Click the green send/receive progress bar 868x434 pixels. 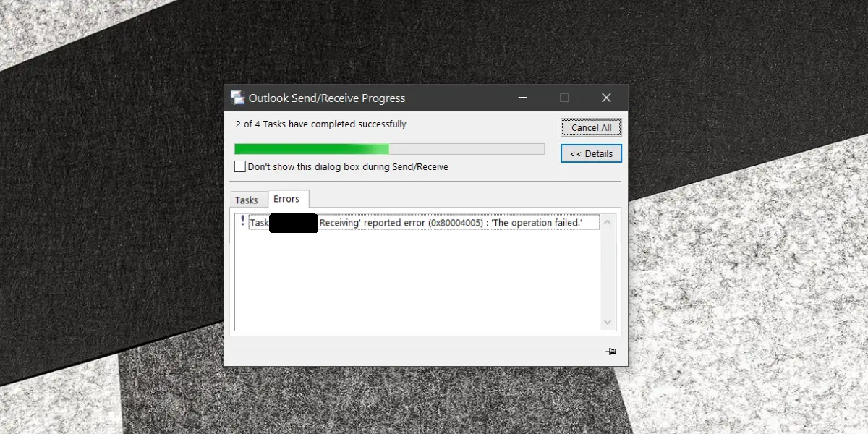pos(389,149)
